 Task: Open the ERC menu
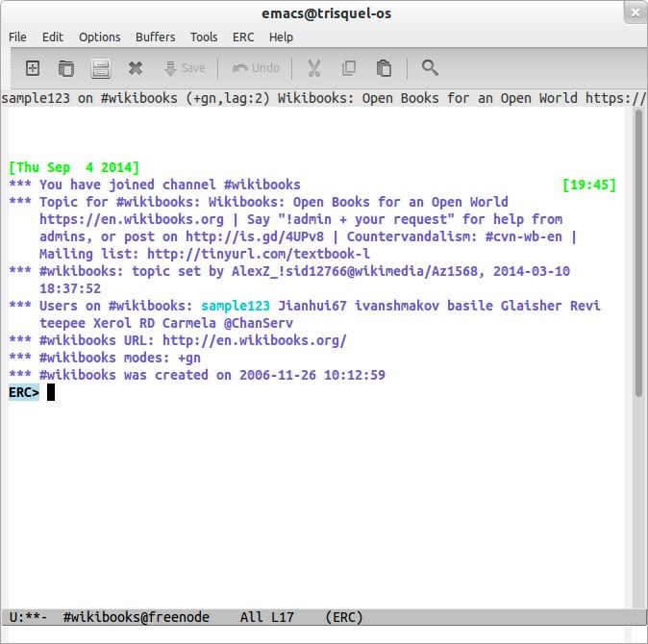[244, 37]
